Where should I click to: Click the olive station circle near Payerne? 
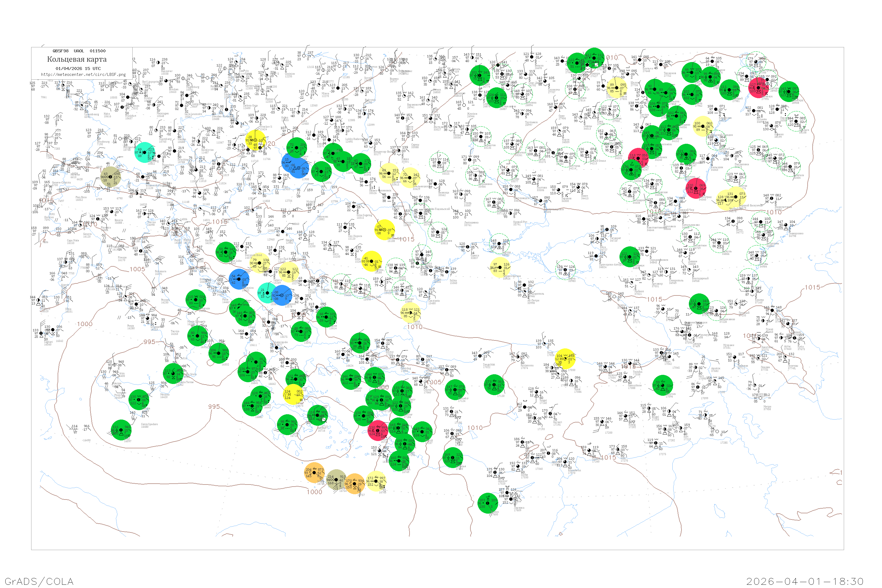tap(110, 177)
